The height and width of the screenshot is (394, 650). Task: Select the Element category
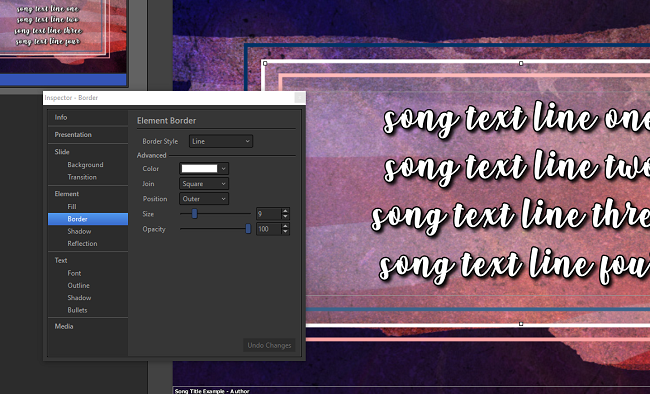pos(66,194)
